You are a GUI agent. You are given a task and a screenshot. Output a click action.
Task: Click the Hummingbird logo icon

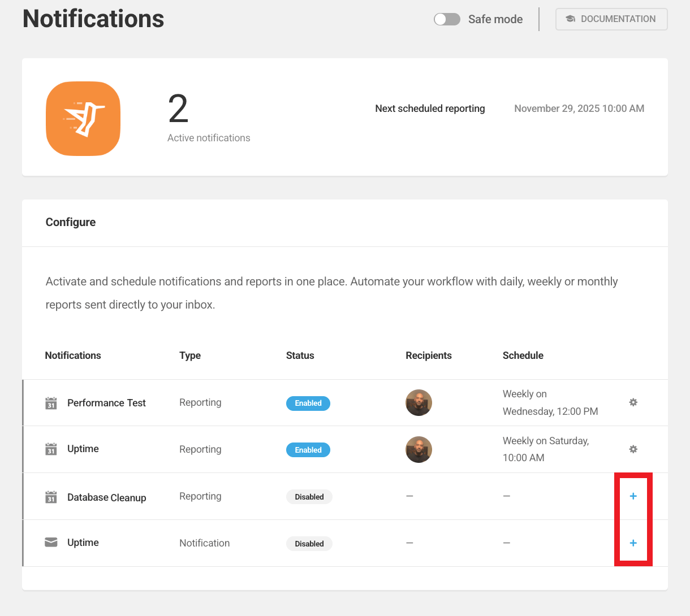[x=83, y=118]
